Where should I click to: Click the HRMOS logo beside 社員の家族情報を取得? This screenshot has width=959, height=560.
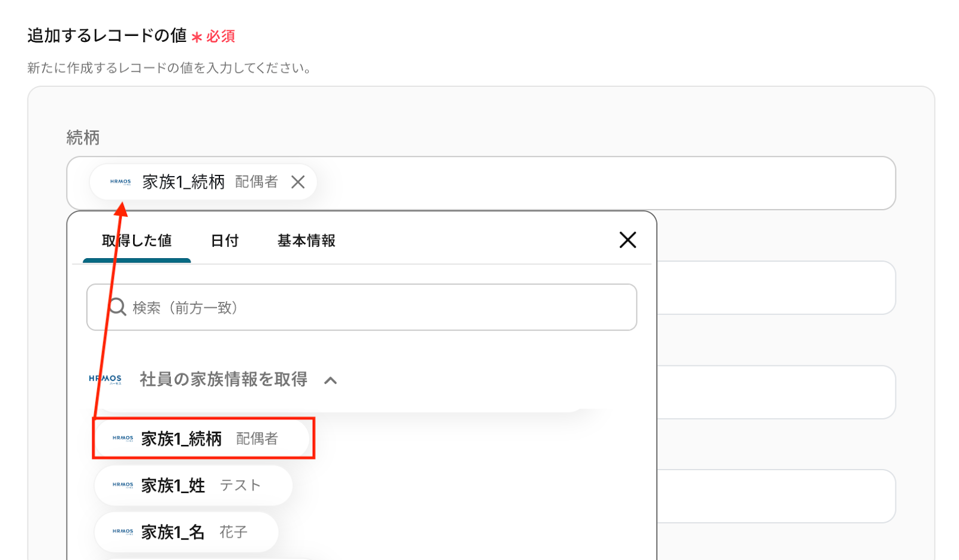point(105,379)
